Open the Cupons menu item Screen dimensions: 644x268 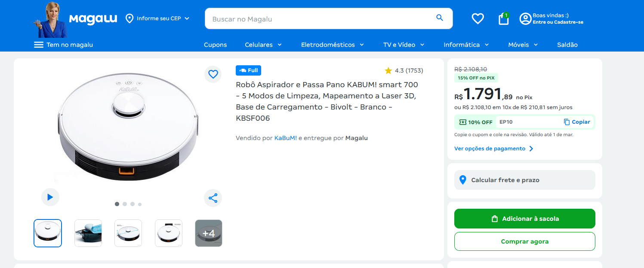(x=215, y=45)
